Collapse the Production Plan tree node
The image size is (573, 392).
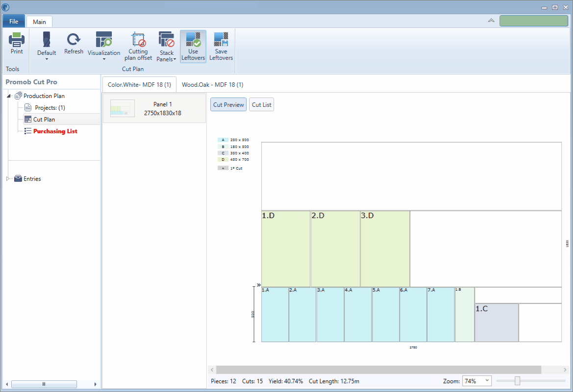pyautogui.click(x=9, y=96)
